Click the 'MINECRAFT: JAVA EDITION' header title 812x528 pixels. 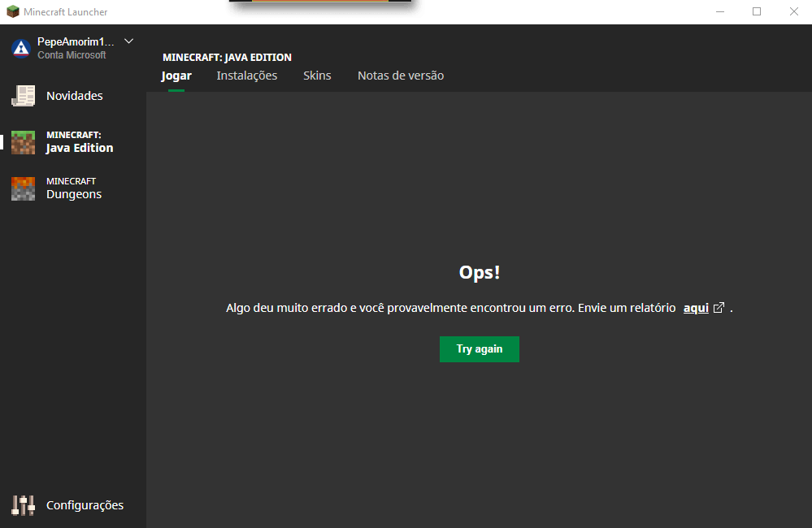(x=227, y=58)
